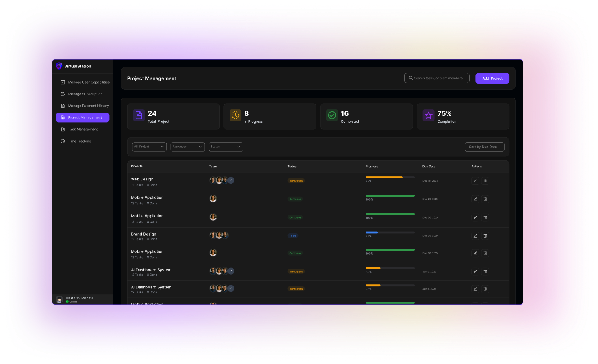
Task: Click the +1 team avatar badge for Web Design
Action: click(231, 180)
